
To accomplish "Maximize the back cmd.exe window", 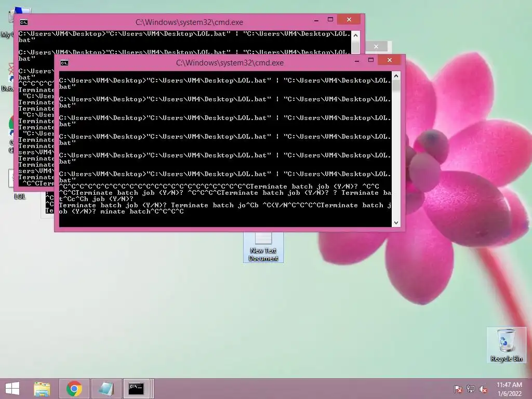I will coord(330,19).
